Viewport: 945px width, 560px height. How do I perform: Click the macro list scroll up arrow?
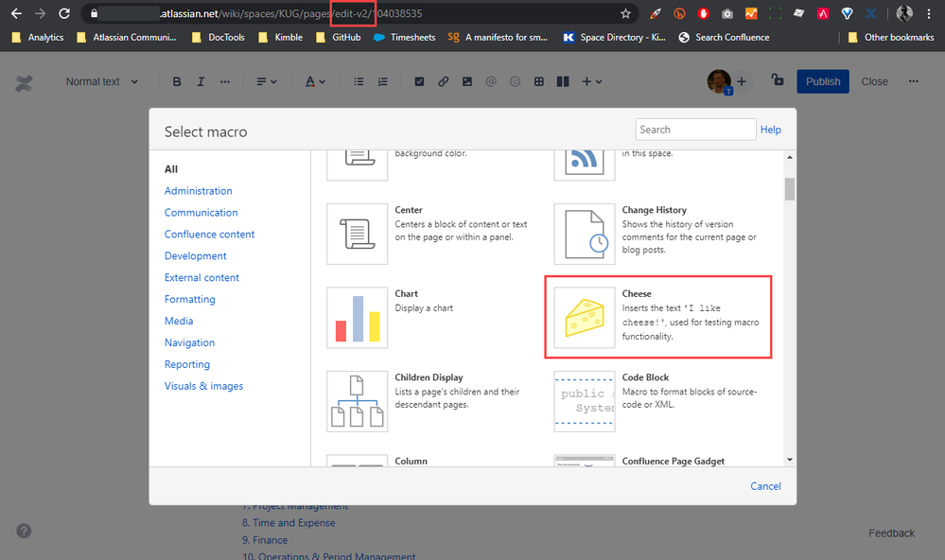click(x=790, y=157)
